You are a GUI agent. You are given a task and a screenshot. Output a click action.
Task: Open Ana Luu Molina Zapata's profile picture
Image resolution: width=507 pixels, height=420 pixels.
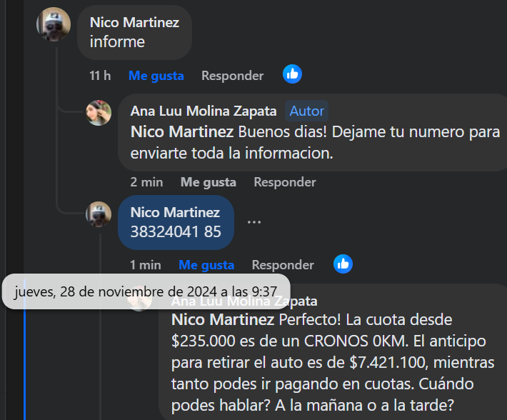(x=99, y=113)
